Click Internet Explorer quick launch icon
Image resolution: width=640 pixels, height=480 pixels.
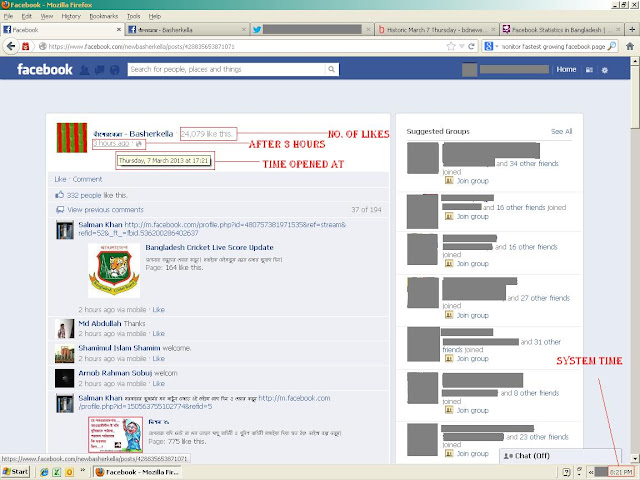44,472
